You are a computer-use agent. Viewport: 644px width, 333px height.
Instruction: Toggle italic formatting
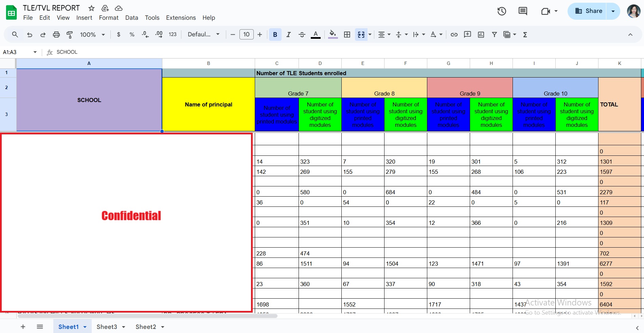(x=288, y=34)
